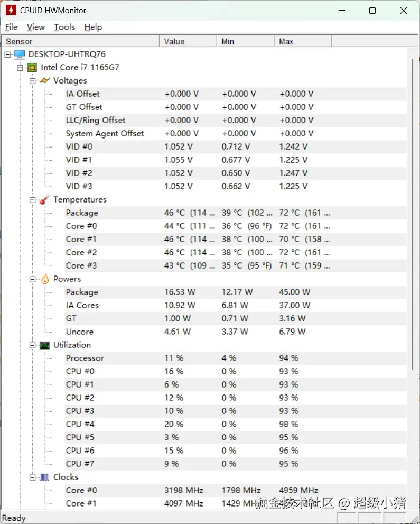Click the Voltages lightning bolt icon
Screen dimensions: 420x524
(x=45, y=80)
